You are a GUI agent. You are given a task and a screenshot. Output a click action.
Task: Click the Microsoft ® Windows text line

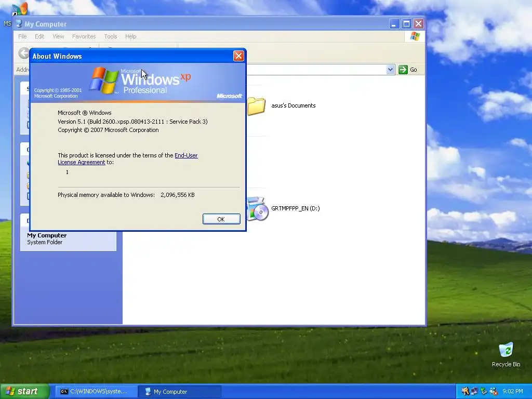tap(85, 113)
